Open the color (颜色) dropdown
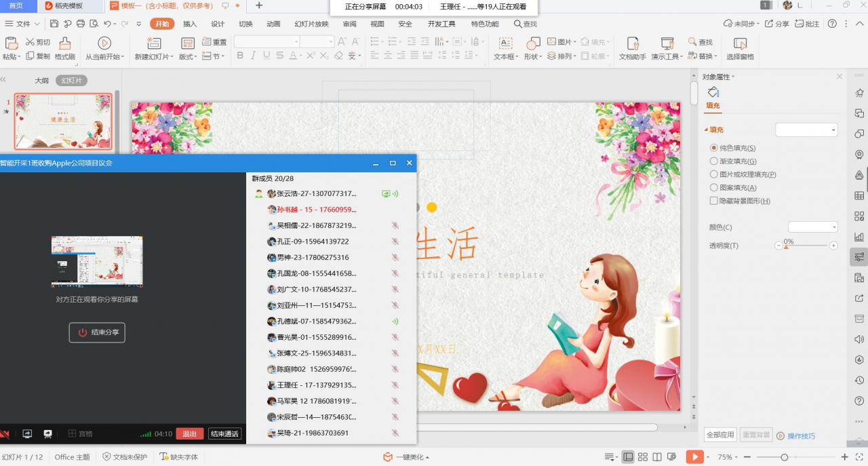Viewport: 868px width, 466px height. pos(812,227)
